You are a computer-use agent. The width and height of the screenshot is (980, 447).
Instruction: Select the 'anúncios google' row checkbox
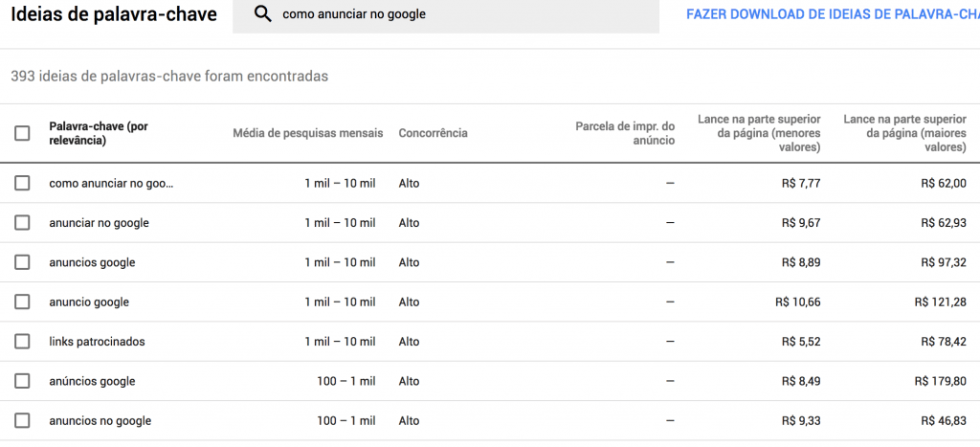[x=22, y=381]
